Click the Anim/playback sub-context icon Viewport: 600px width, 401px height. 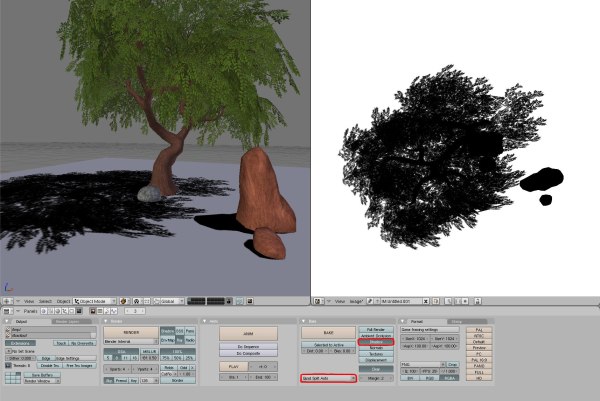[107, 311]
